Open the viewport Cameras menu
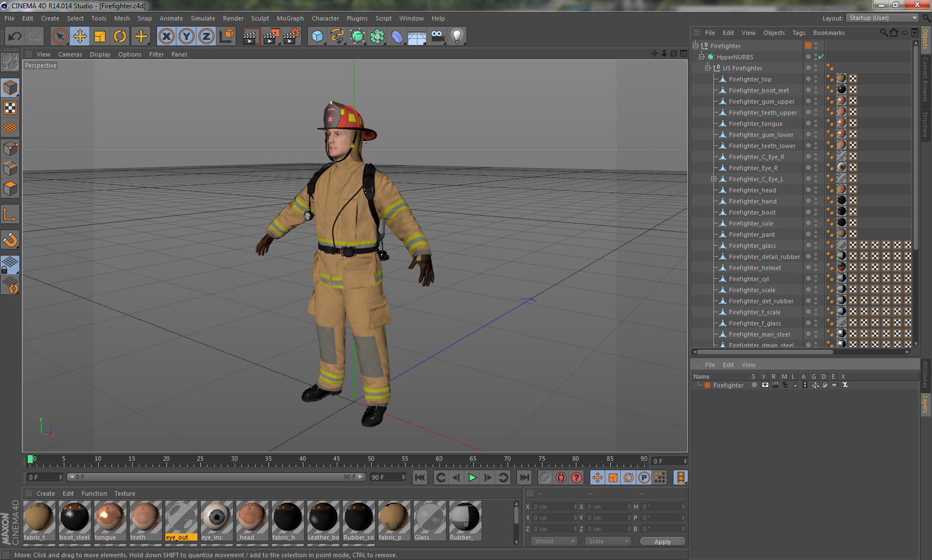 click(x=70, y=54)
